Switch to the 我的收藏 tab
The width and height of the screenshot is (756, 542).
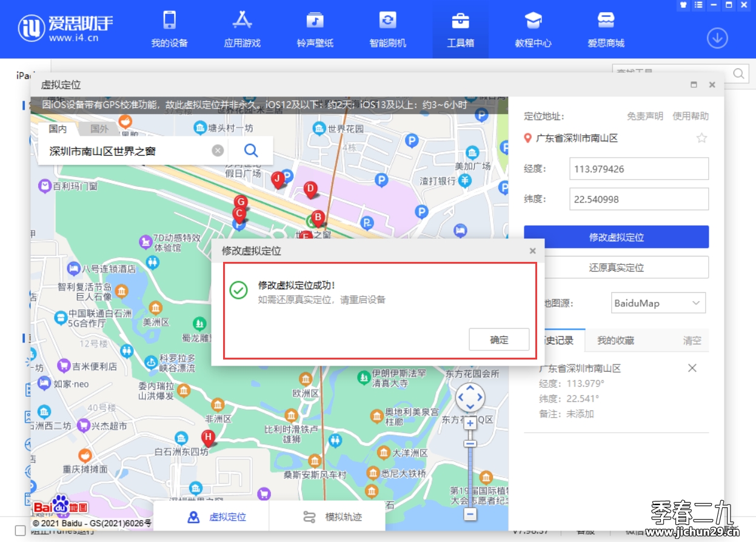click(x=615, y=341)
